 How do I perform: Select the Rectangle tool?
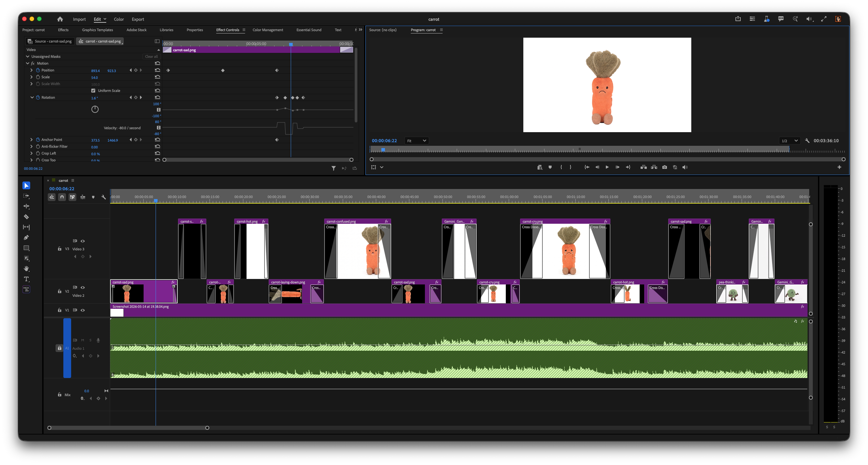tap(26, 248)
